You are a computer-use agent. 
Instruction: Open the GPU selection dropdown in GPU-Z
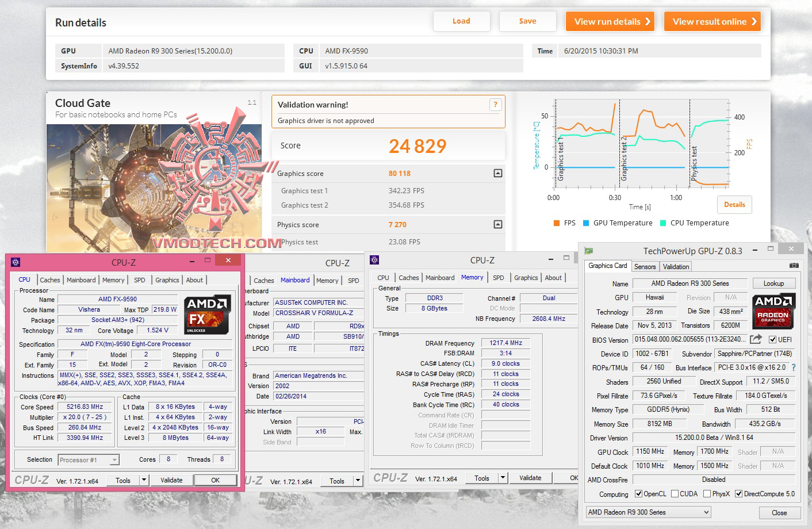648,512
